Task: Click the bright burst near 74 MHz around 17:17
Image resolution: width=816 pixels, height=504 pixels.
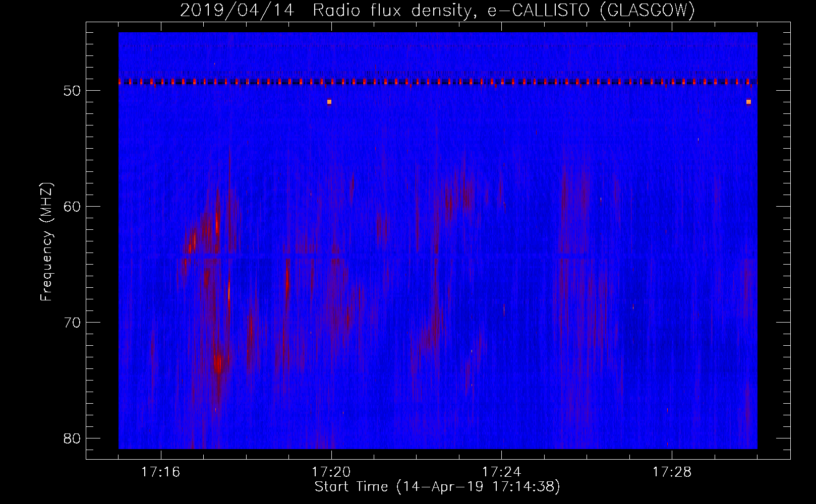Action: point(218,363)
